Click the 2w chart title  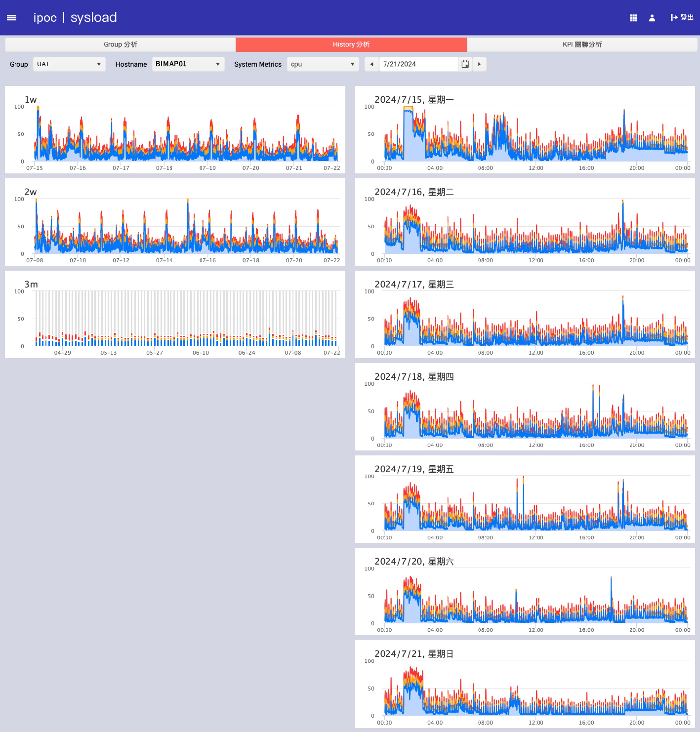click(31, 192)
